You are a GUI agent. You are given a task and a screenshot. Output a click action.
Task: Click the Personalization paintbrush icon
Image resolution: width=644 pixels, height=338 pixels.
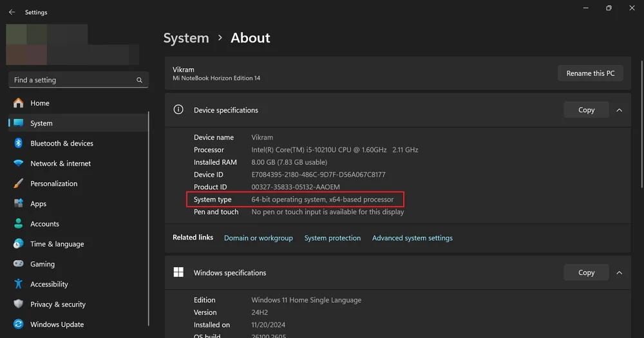(x=19, y=183)
